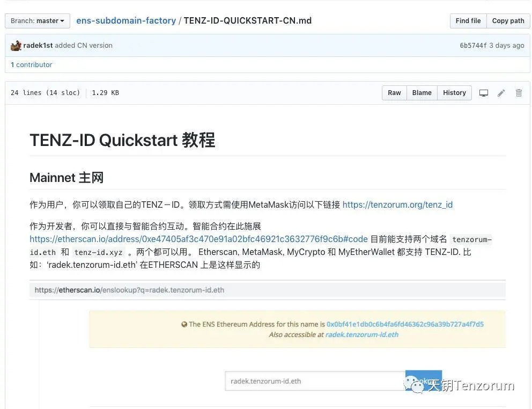The height and width of the screenshot is (409, 532).
Task: Click the radek.tenzorum-id.eth search input field
Action: (x=315, y=381)
